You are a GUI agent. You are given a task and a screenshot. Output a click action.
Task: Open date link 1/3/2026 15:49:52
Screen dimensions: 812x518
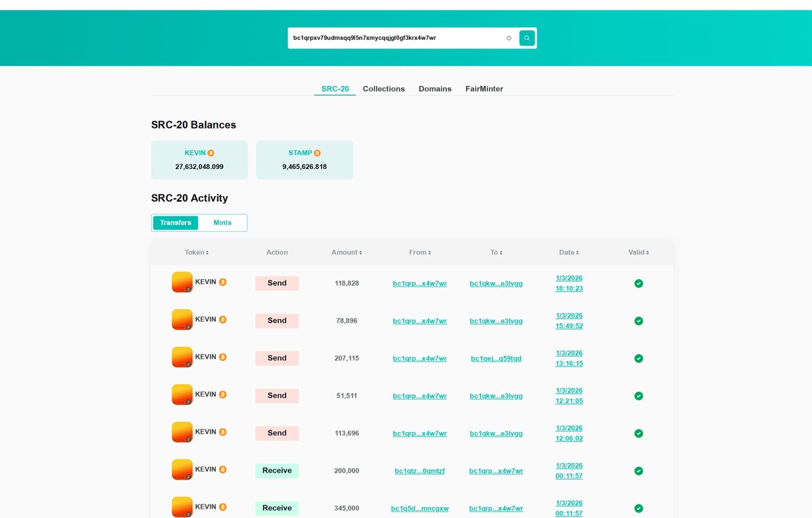pyautogui.click(x=569, y=321)
